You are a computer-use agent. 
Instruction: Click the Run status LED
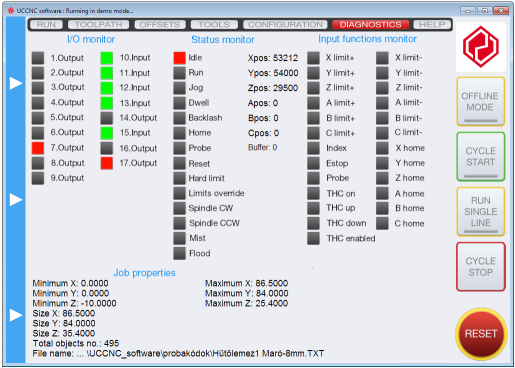(x=179, y=73)
